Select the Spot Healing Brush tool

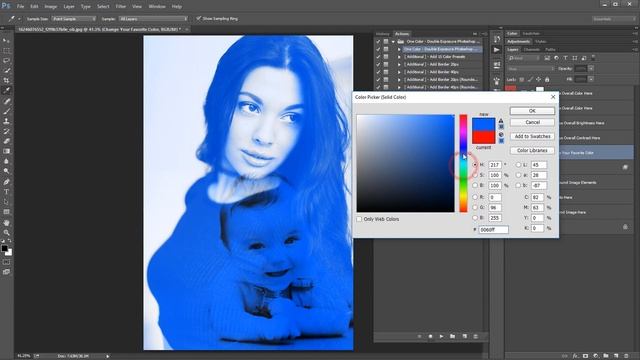point(7,101)
